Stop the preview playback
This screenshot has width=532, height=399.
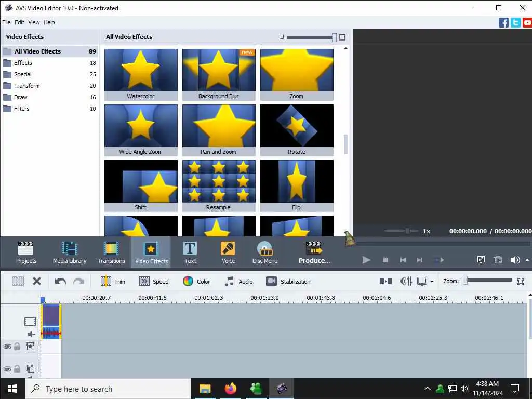point(385,260)
